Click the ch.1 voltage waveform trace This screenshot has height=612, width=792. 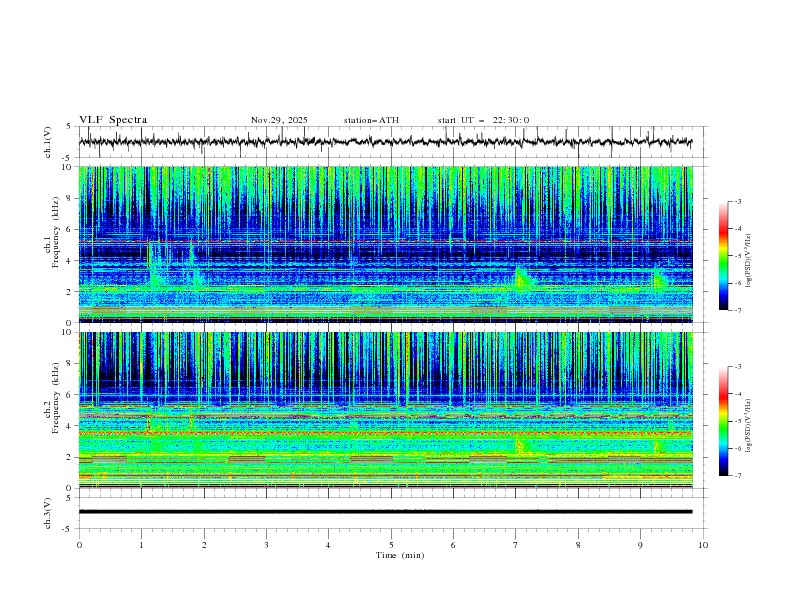pos(385,142)
